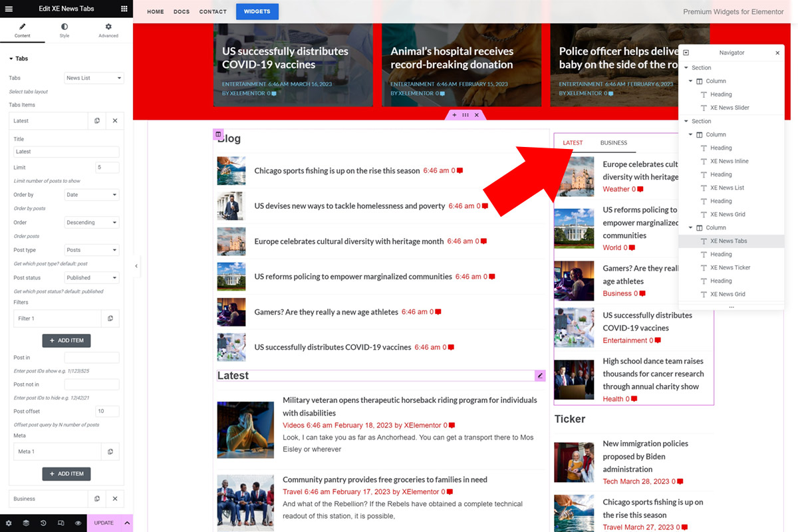Edit the Latest heading via the pencil icon
This screenshot has width=798, height=532.
pos(539,375)
